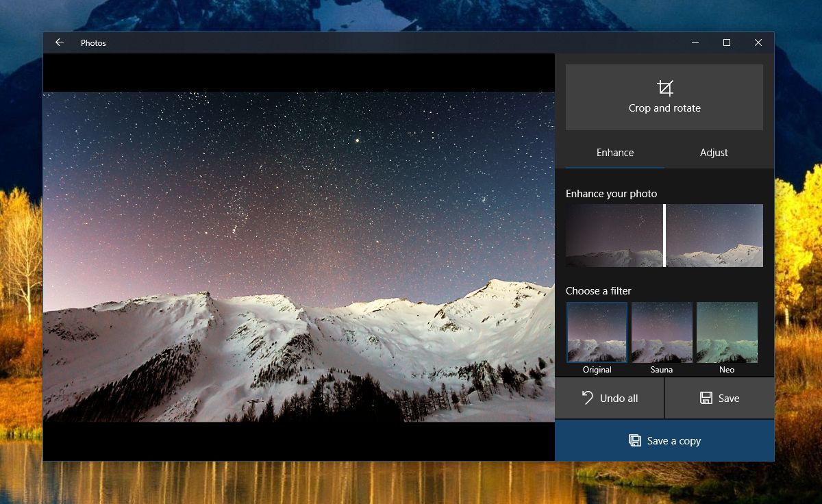The image size is (822, 504).
Task: Click the back arrow in Photos
Action: [x=60, y=42]
